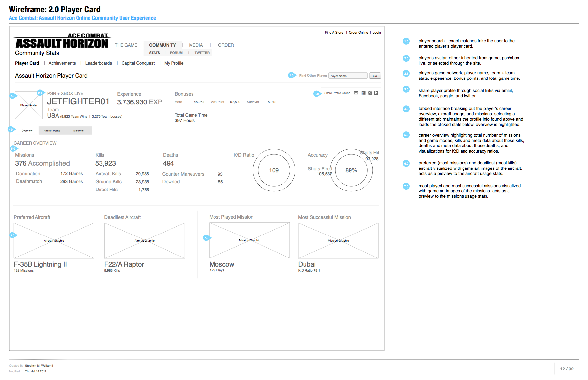Image resolution: width=588 pixels, height=380 pixels.
Task: Click the Preferred Aircraft graphic thumbnail
Action: coord(54,241)
